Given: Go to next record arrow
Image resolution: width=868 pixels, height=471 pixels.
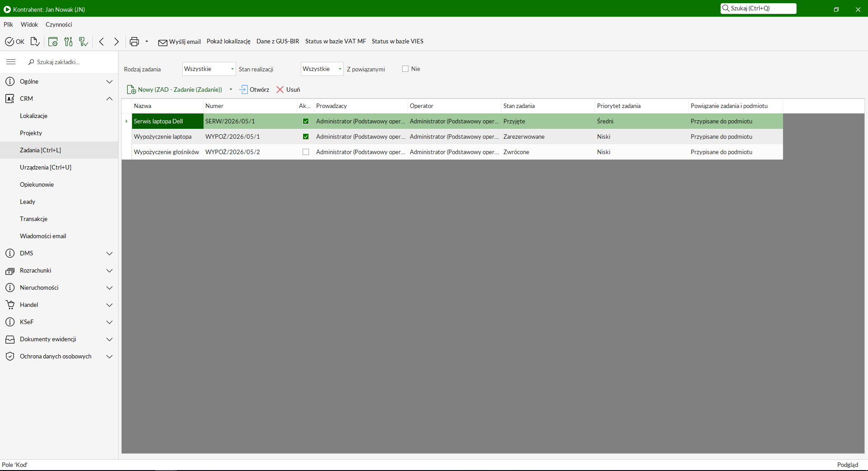Looking at the screenshot, I should 117,42.
